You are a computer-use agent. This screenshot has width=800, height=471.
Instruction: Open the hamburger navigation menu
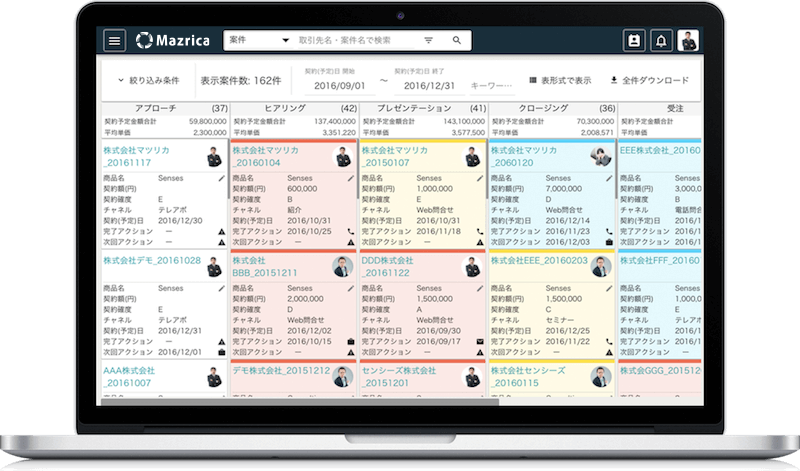pos(114,41)
